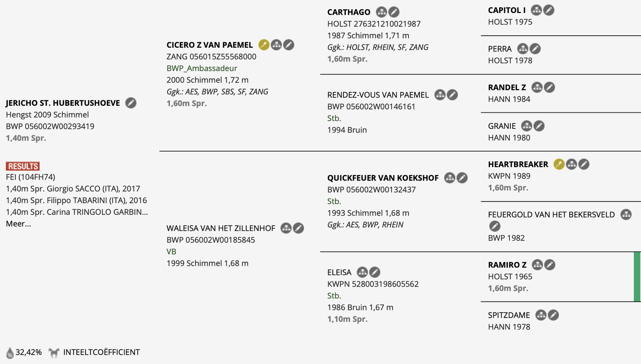Click the edit pencil icon beside CAPITOL I

[x=549, y=10]
